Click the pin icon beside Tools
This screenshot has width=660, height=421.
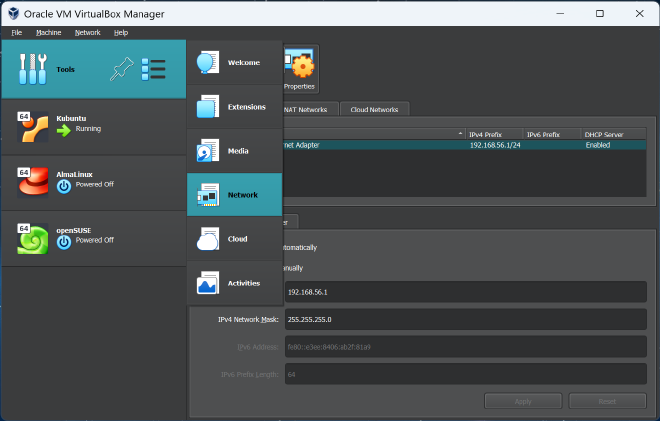tap(122, 69)
